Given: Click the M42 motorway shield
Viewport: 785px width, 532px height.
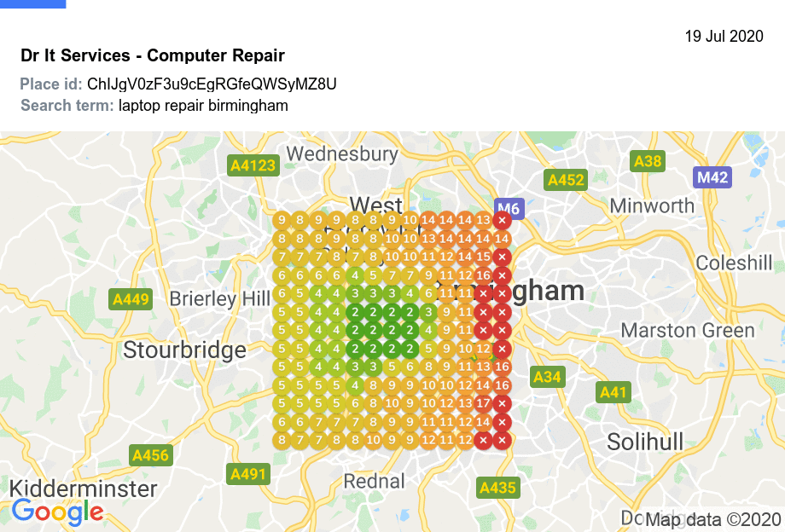Looking at the screenshot, I should click(x=712, y=177).
